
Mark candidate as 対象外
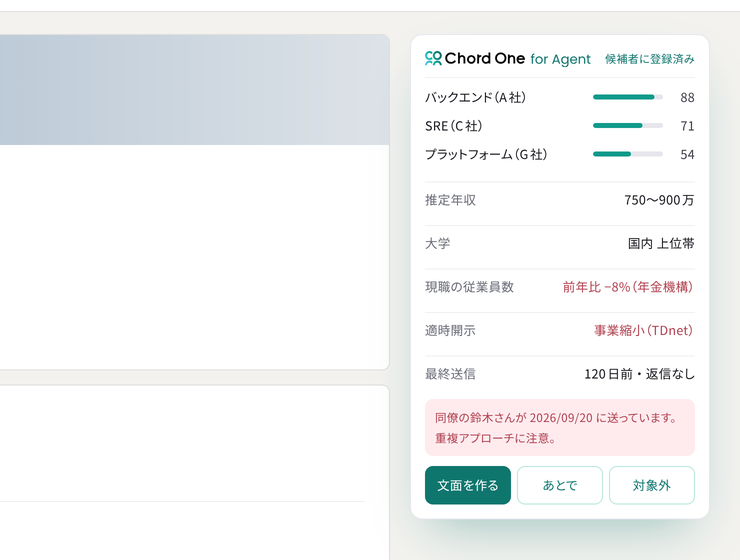[x=652, y=485]
